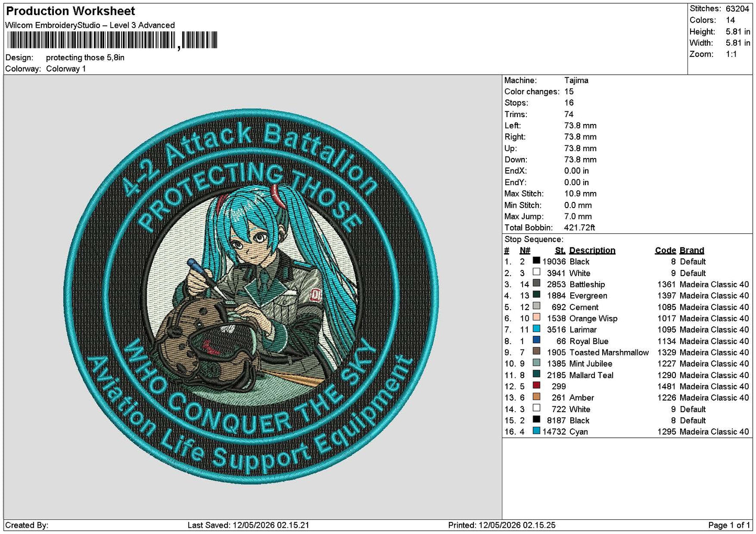The width and height of the screenshot is (756, 534).
Task: Click stitch count '19036' for Black
Action: (554, 262)
